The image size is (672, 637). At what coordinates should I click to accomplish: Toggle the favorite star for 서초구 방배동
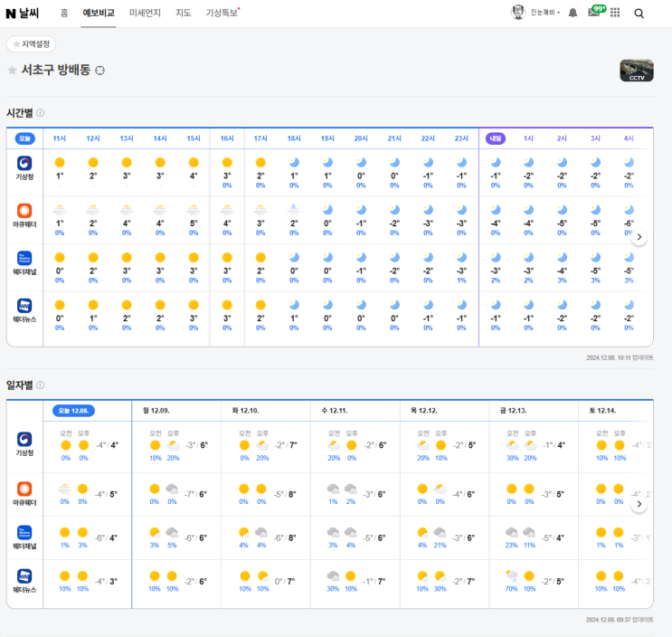(x=13, y=71)
